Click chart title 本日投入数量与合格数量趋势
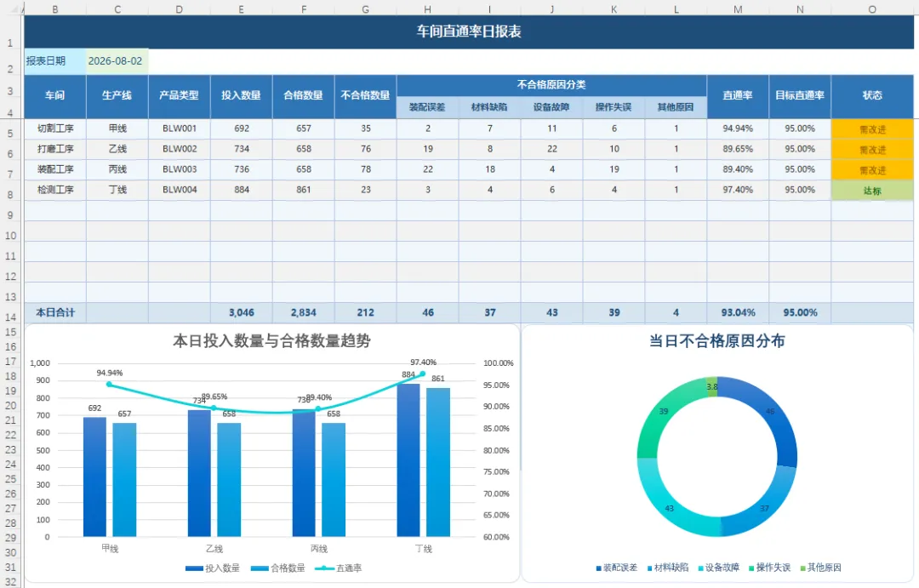The image size is (919, 588). 272,341
